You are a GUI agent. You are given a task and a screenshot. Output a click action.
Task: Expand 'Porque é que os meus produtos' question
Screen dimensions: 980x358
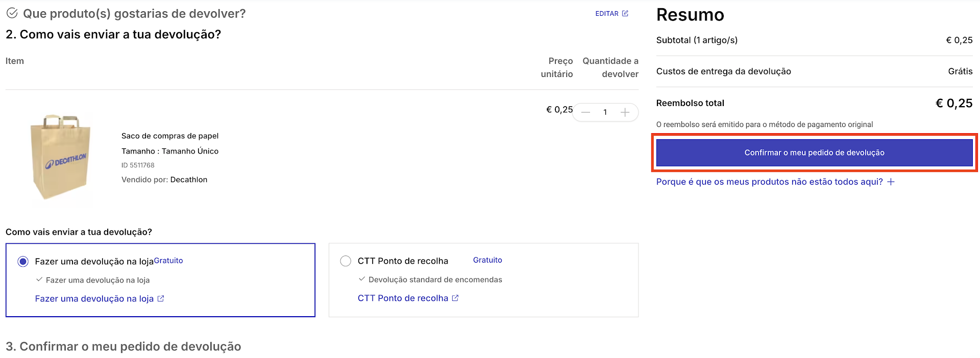point(769,182)
